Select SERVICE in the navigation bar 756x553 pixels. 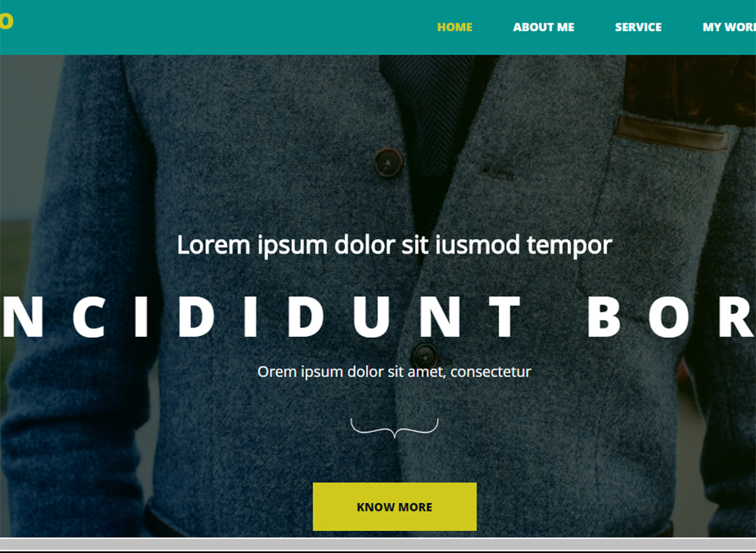tap(638, 27)
